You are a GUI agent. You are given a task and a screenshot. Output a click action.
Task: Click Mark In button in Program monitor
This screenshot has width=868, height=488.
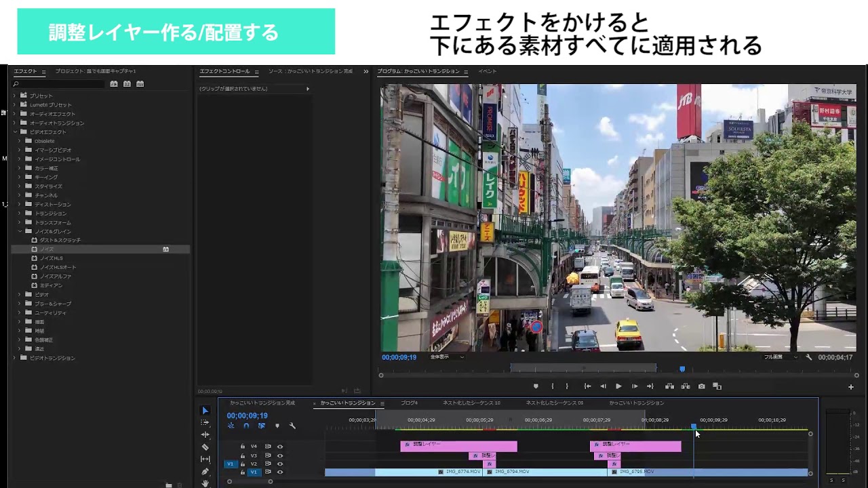tap(552, 386)
